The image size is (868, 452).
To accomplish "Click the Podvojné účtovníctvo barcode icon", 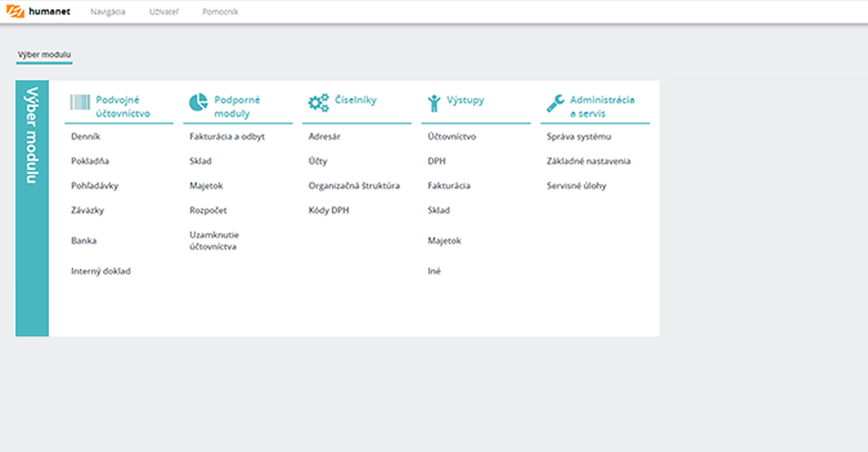I will tap(80, 102).
